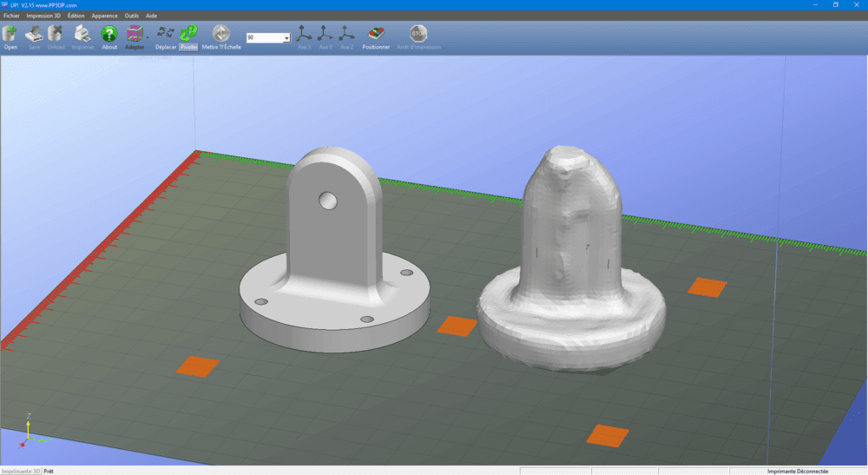Open the Aide menu
The image size is (868, 475).
click(x=151, y=16)
